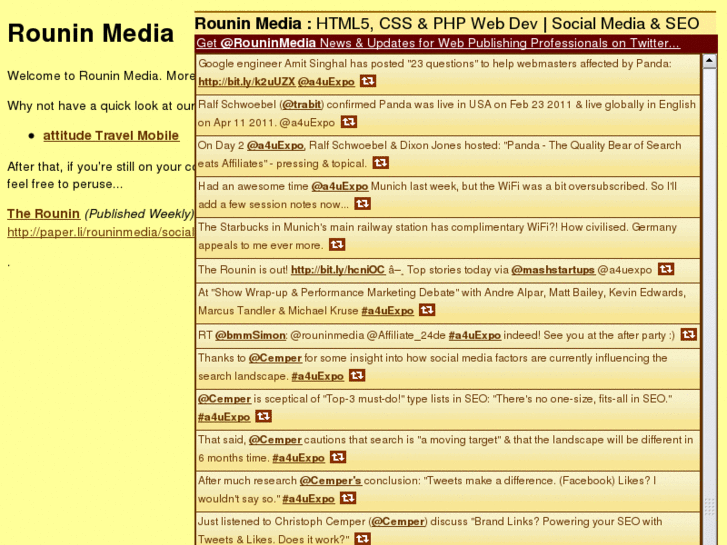Open The Rounin weekly paper link
The image size is (727, 545).
pyautogui.click(x=44, y=213)
